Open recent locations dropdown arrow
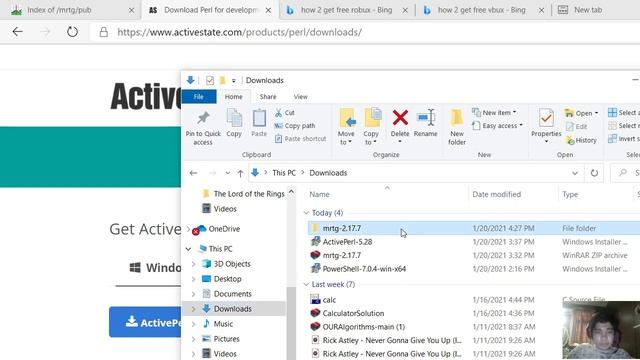The image size is (640, 360). (227, 173)
